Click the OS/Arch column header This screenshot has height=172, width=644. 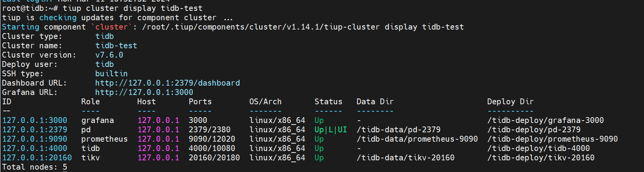tap(265, 102)
